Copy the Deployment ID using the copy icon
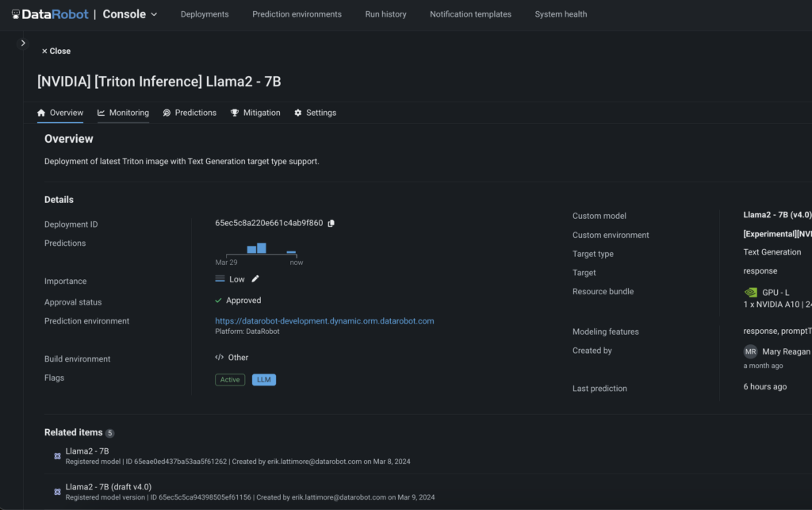 pos(331,223)
